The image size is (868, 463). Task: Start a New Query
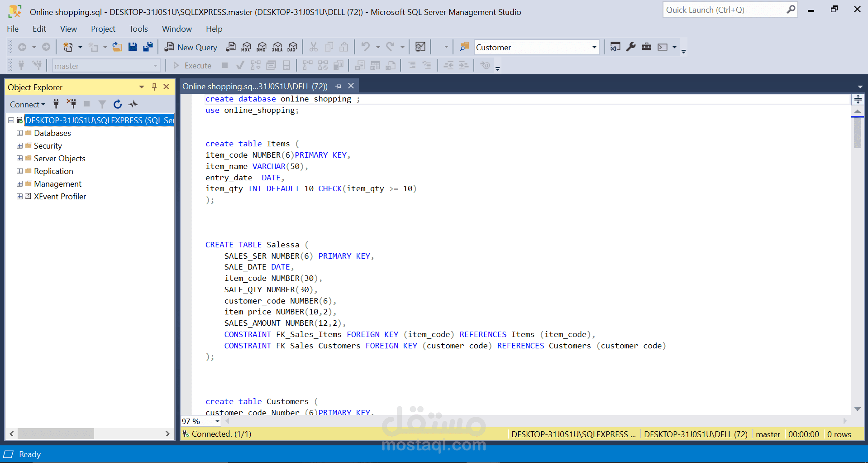point(191,47)
